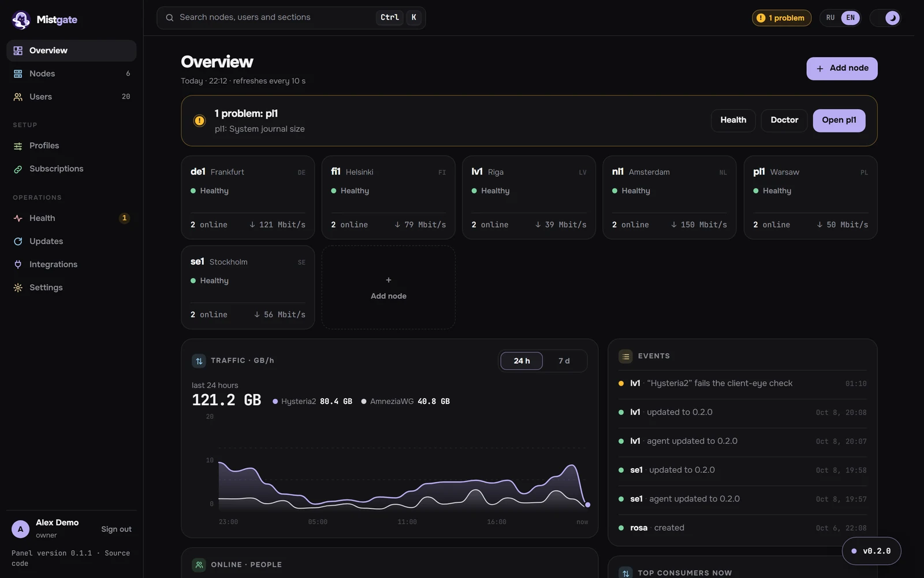Focus the search nodes, users and sections field
Screen dimensions: 924x578
click(x=291, y=18)
